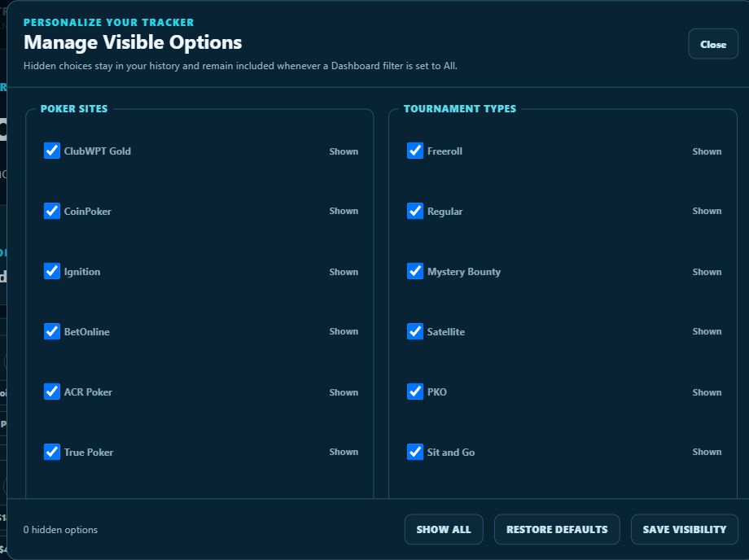Click the ACR Poker label
This screenshot has width=749, height=560.
[x=89, y=392]
